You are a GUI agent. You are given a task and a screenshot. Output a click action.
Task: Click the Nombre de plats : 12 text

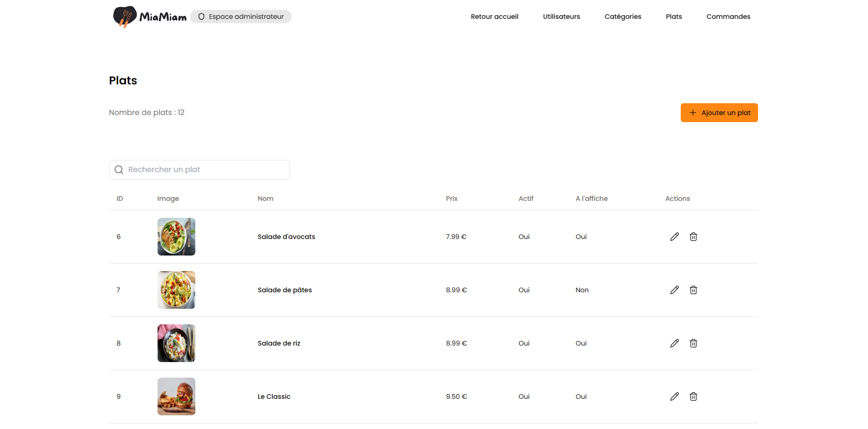(147, 112)
